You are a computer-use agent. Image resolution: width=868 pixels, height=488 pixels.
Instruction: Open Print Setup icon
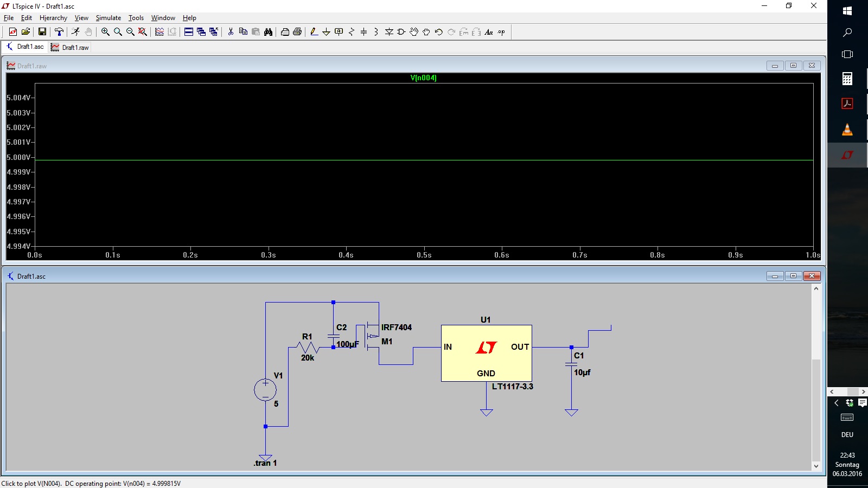[285, 32]
